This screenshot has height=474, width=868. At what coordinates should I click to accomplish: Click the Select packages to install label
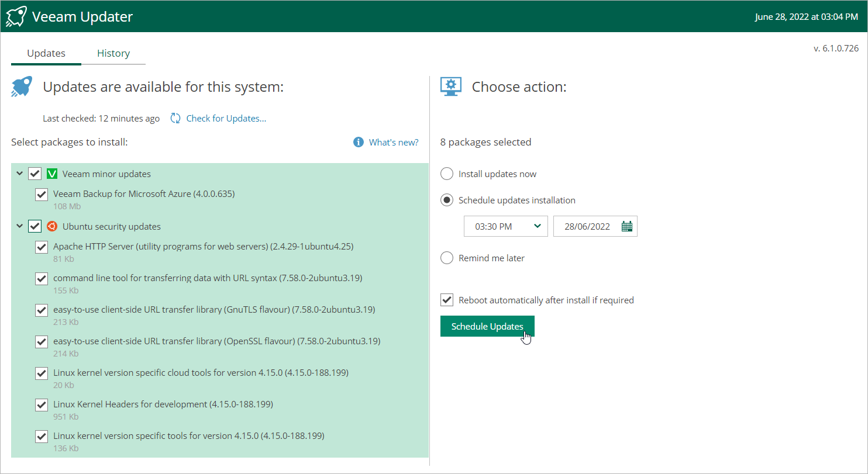pyautogui.click(x=70, y=142)
